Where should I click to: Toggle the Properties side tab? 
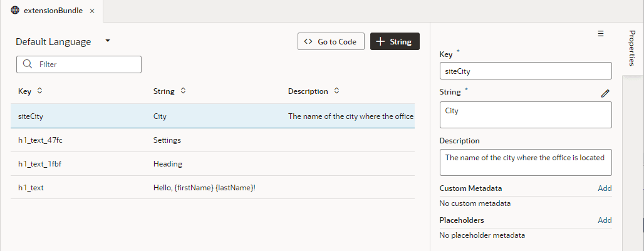[x=632, y=48]
